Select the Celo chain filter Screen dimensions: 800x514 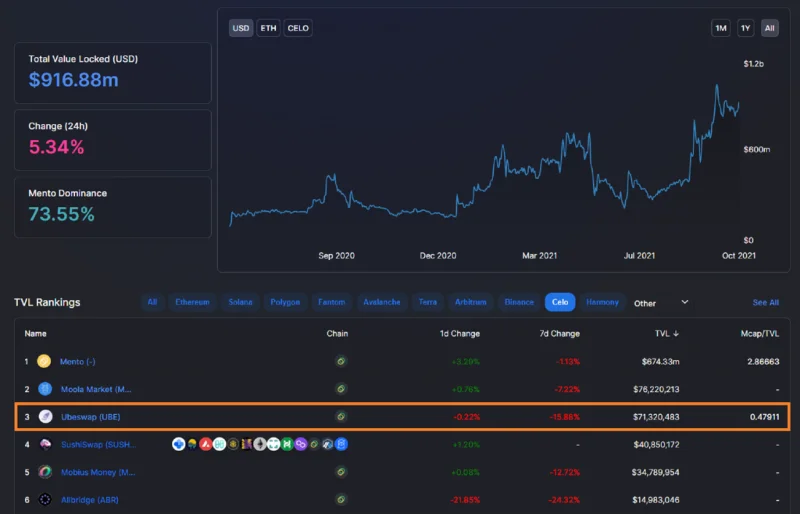[x=560, y=302]
